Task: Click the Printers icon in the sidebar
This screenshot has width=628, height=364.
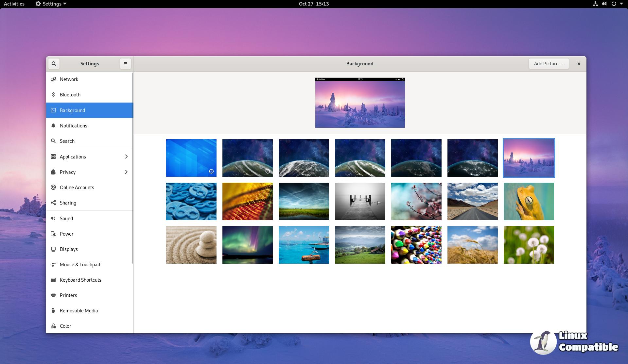Action: [x=53, y=295]
